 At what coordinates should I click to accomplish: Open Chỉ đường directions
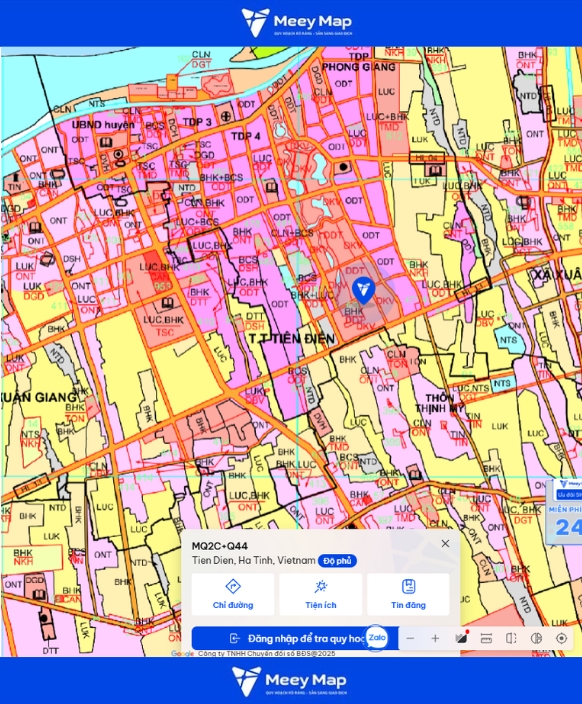233,594
